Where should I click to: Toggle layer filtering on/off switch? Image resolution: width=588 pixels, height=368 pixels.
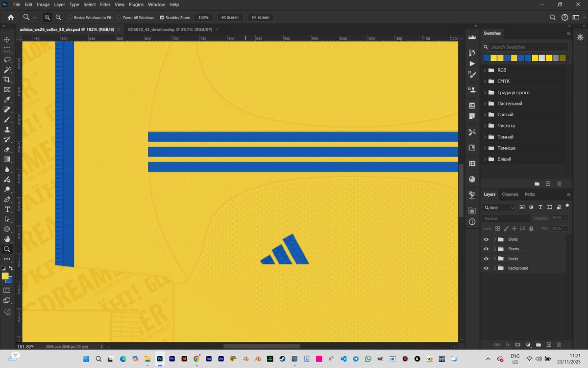(x=567, y=207)
